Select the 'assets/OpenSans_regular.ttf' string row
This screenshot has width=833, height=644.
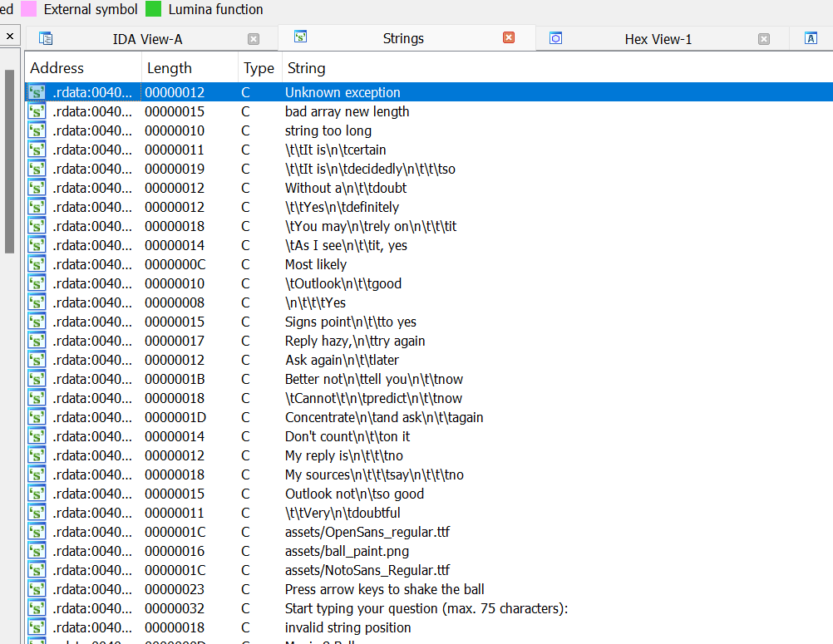367,532
